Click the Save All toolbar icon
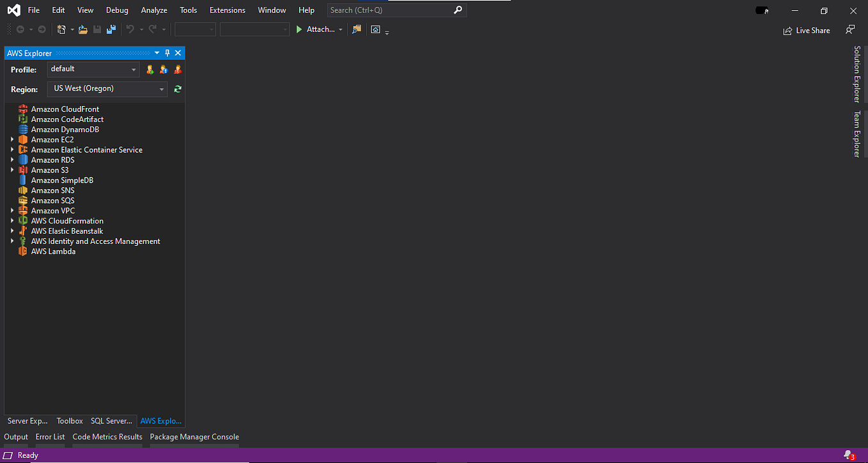 click(x=111, y=29)
